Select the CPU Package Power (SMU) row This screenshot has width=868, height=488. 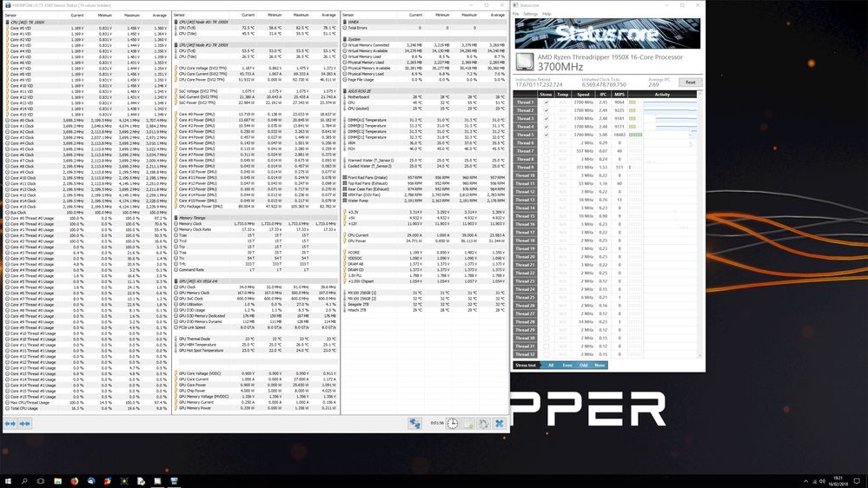(255, 207)
